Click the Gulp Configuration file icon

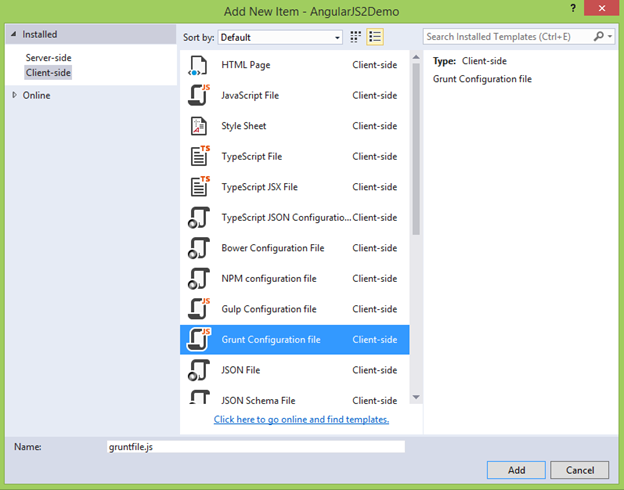click(x=199, y=309)
